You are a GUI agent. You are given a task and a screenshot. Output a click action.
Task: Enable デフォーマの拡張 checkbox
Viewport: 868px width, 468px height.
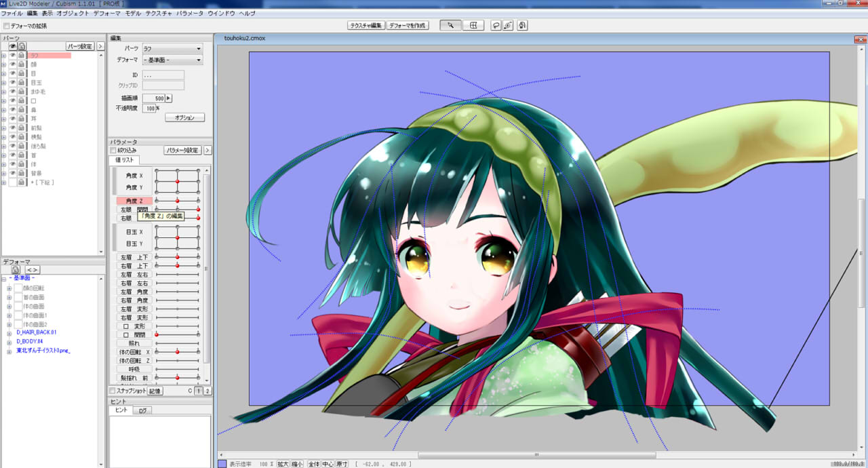tap(6, 26)
